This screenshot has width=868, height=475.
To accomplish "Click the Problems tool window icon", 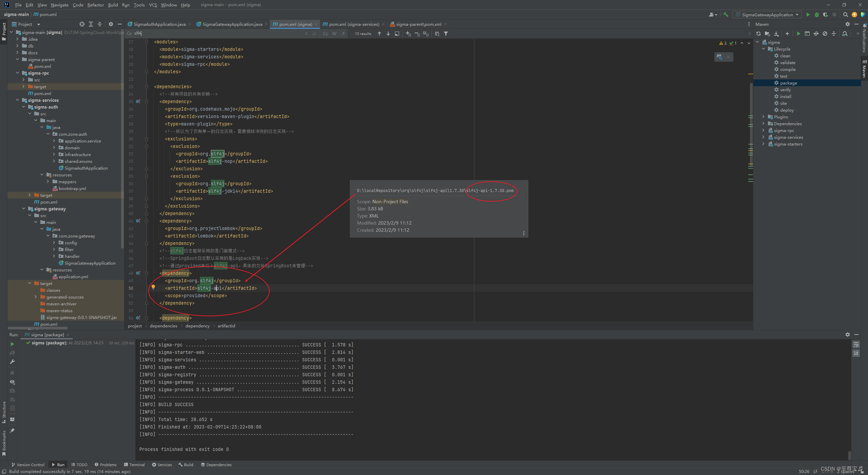I will [106, 464].
